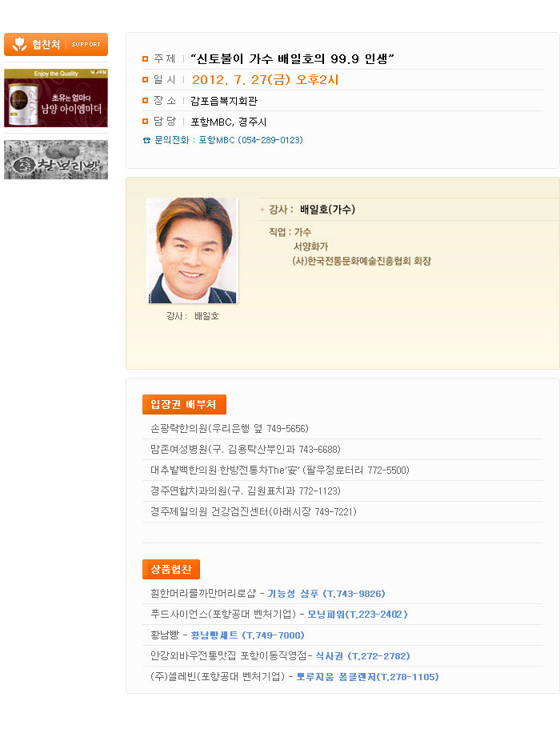Click the 포항MBC (054-289-0123) inquiry phone text
Image resolution: width=560 pixels, height=753 pixels.
[250, 140]
